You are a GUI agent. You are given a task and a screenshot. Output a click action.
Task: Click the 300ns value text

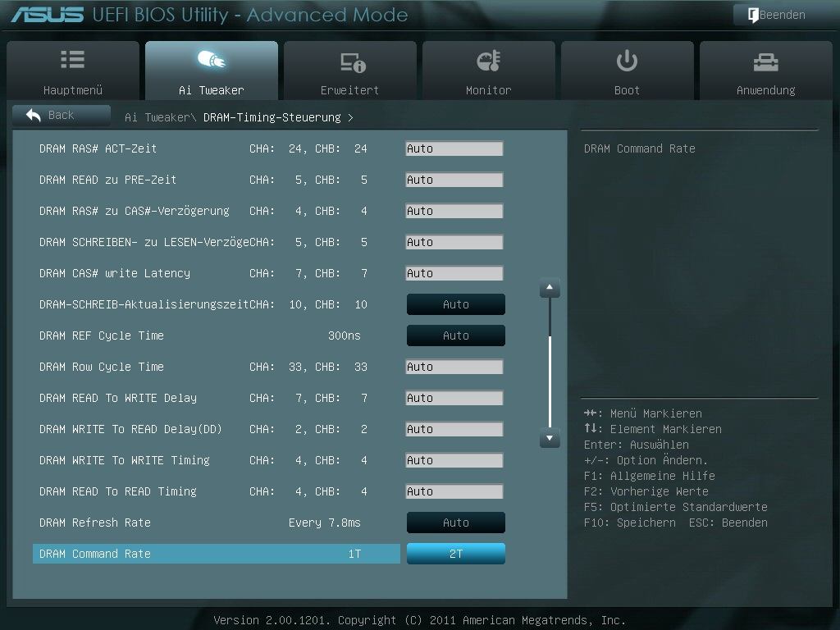344,336
